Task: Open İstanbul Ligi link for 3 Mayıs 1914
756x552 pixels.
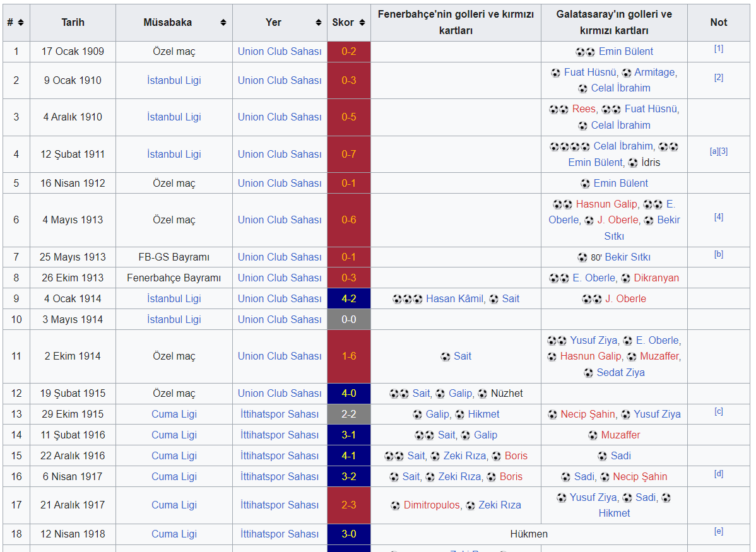Action: 174,320
